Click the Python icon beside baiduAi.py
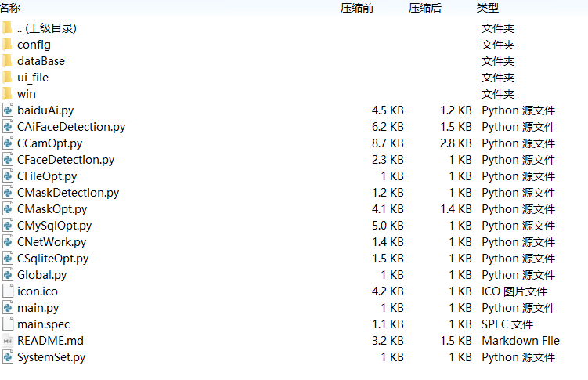Screen dimensions: 588x380 [8, 110]
